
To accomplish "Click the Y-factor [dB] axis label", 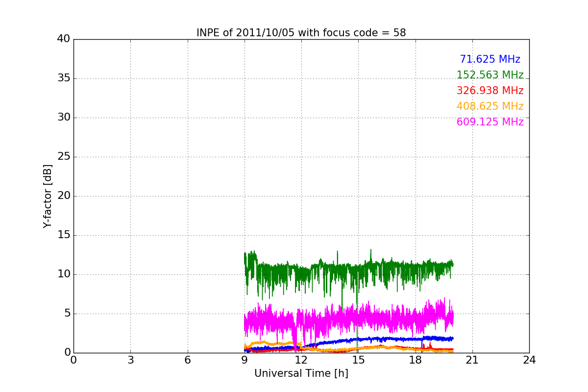I will click(x=48, y=196).
